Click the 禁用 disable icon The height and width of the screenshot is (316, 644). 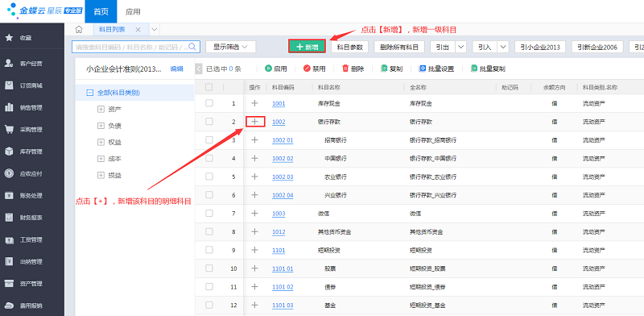point(307,69)
